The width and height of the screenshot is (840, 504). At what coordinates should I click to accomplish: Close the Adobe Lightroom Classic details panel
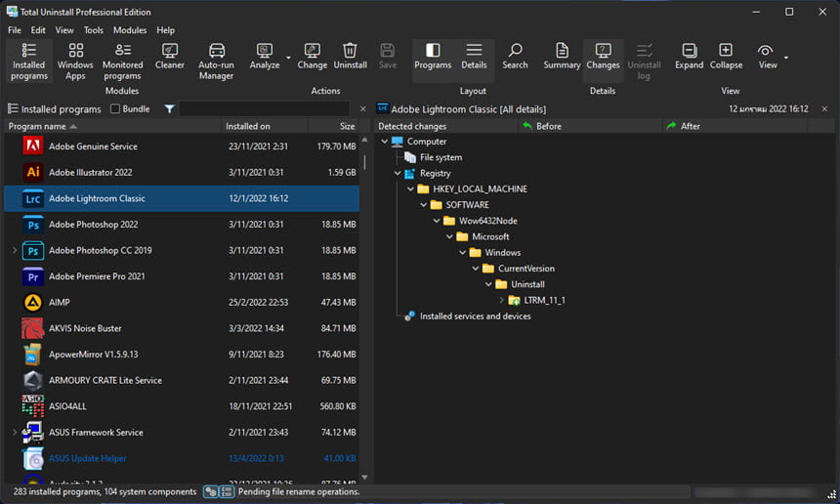[x=825, y=109]
